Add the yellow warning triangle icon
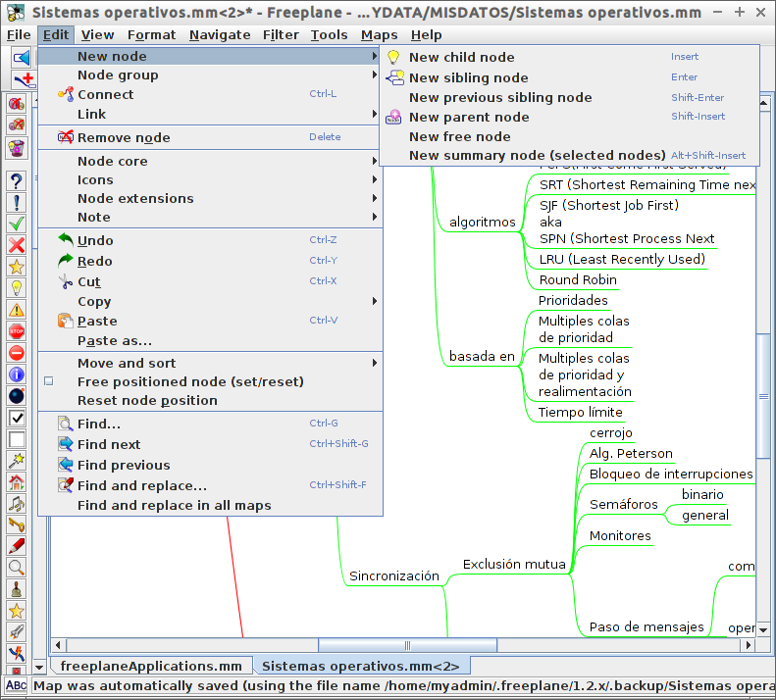This screenshot has width=776, height=700. coord(17,310)
